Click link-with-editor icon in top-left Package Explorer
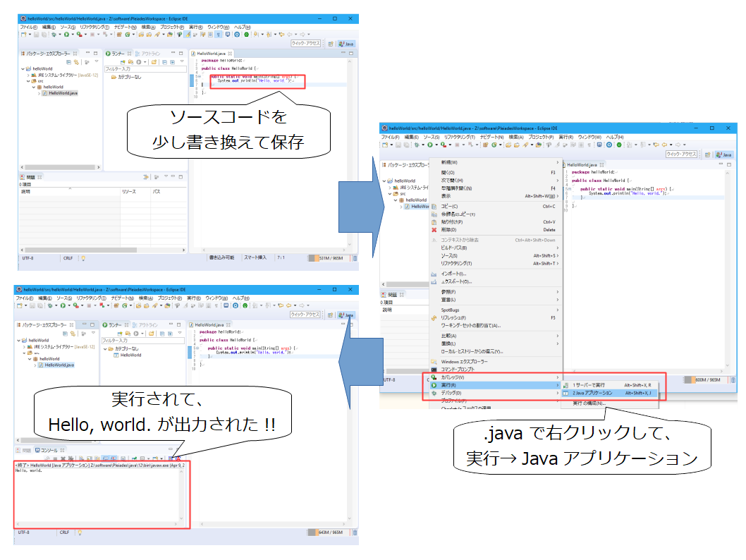 (x=75, y=62)
